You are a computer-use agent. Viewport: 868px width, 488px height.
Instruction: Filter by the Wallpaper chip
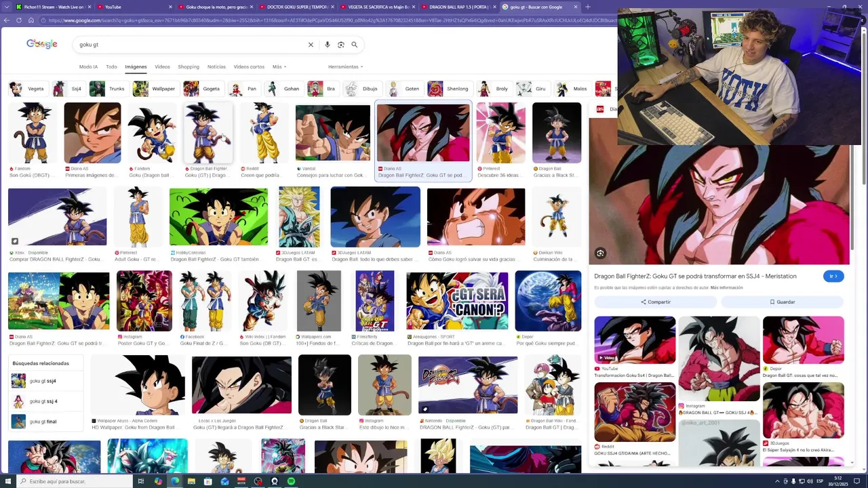tap(155, 89)
